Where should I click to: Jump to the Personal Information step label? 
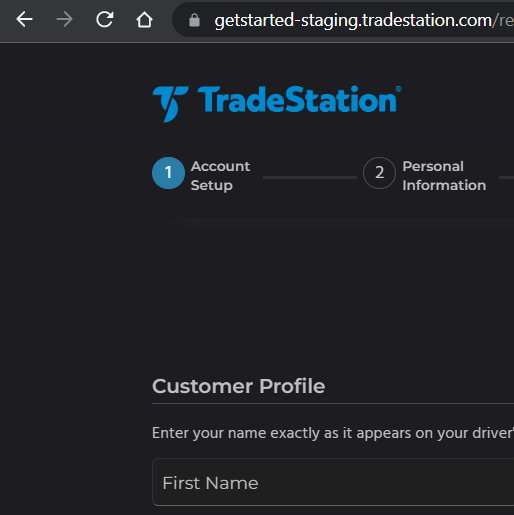pyautogui.click(x=444, y=176)
